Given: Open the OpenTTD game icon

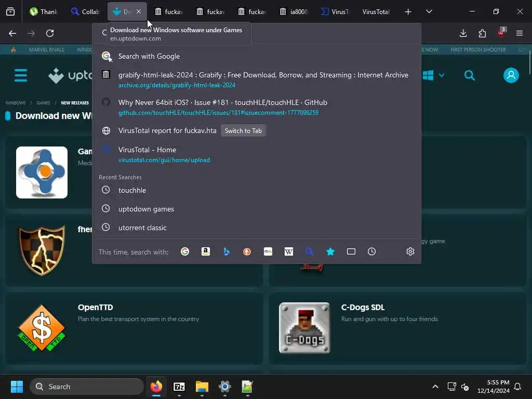Looking at the screenshot, I should (42, 328).
